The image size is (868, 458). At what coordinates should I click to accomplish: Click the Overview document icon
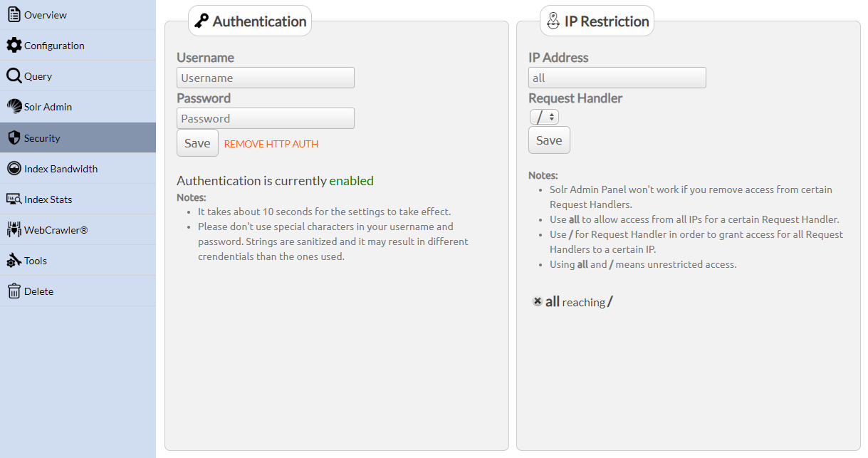coord(14,15)
